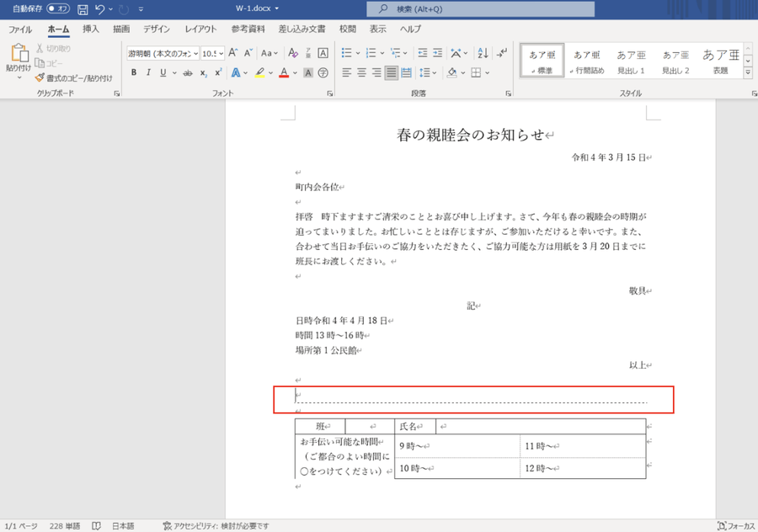
Task: Switch to the レイアウト (Layout) tab
Action: pos(200,29)
